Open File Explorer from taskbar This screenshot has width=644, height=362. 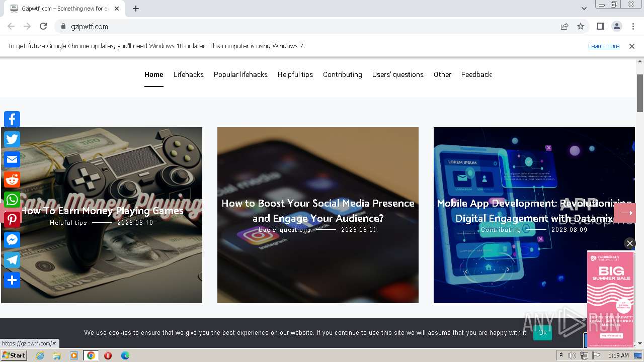point(57,355)
